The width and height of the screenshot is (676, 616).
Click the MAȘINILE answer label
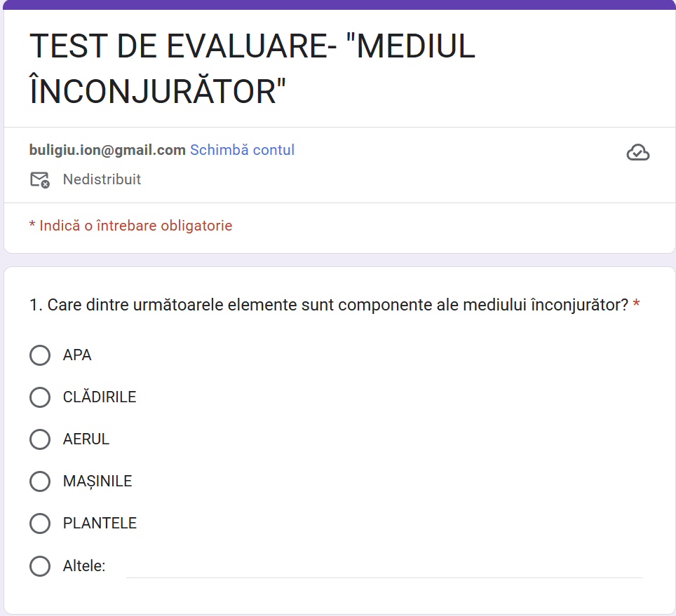97,481
